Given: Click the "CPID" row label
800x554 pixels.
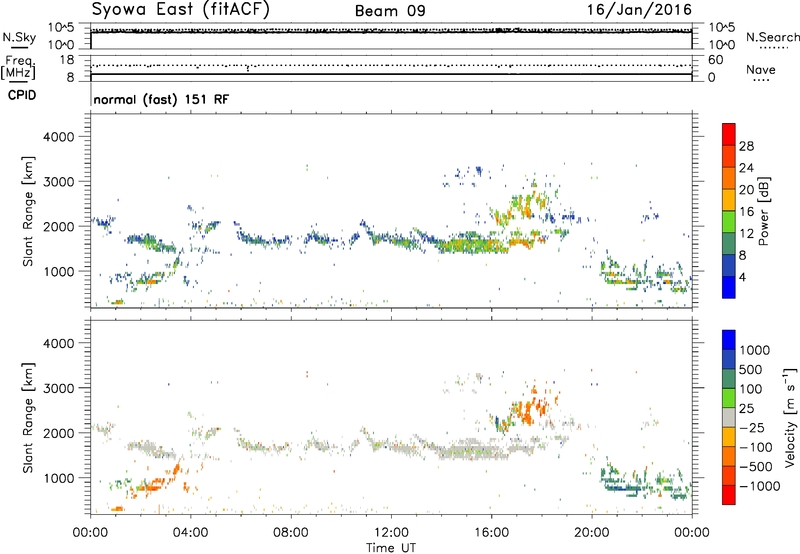Looking at the screenshot, I should (x=22, y=95).
